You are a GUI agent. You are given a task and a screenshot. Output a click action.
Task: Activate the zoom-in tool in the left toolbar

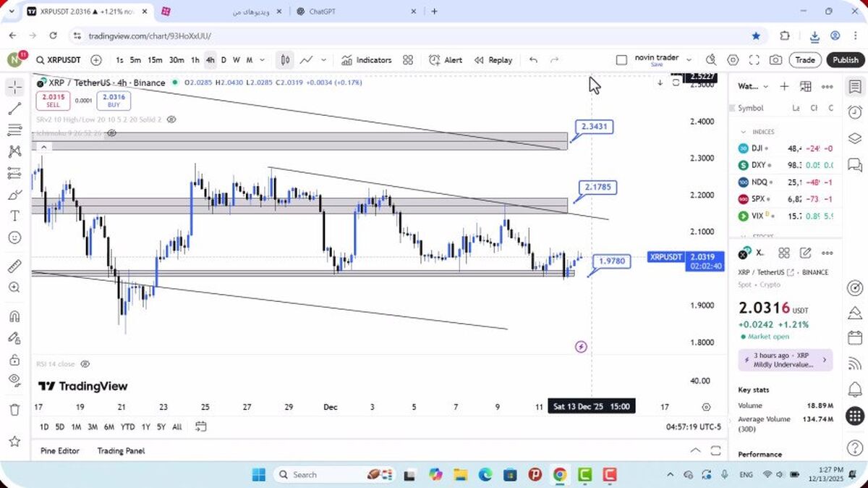point(14,287)
